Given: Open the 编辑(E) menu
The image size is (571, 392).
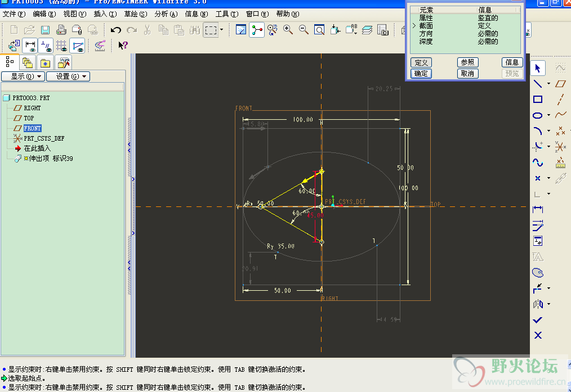Looking at the screenshot, I should point(44,14).
